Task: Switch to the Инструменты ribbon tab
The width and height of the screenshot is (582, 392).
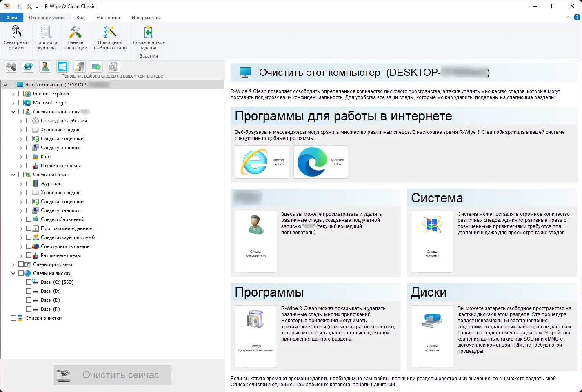Action: pos(146,17)
